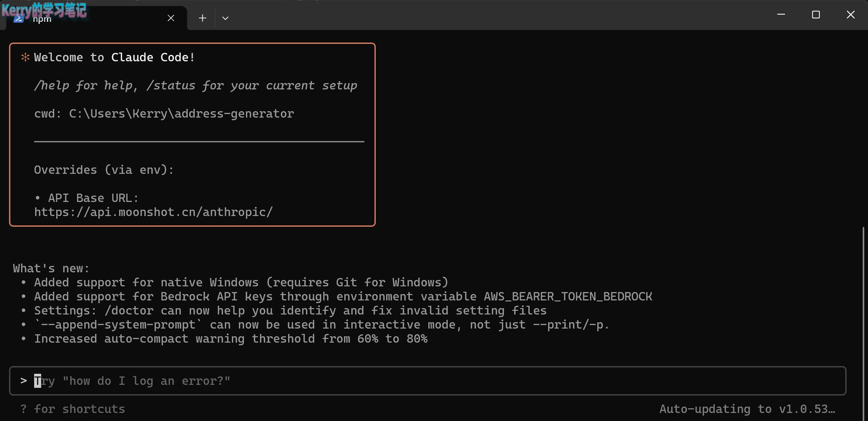Click "Overrides (via env):" text
Viewport: 868px width, 421px height.
[104, 170]
